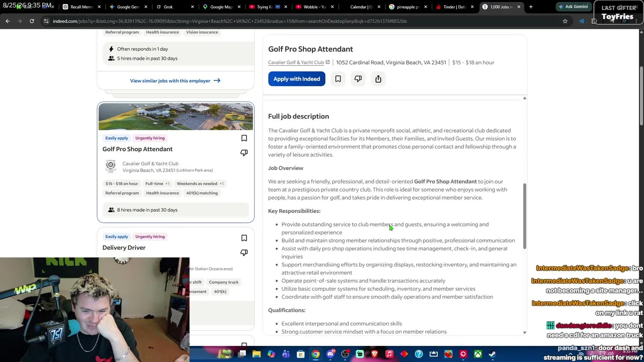Dislike the Delivery Driver job card

pos(244,252)
